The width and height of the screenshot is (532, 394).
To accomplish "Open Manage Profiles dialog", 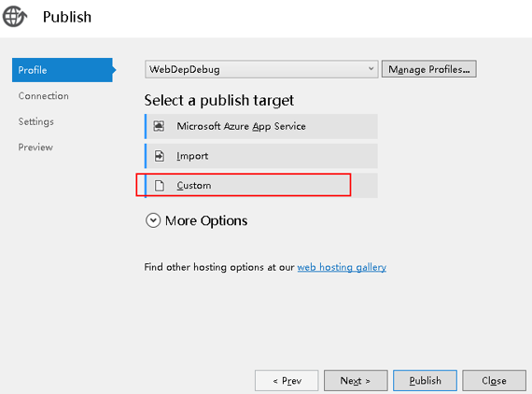I will coord(428,69).
